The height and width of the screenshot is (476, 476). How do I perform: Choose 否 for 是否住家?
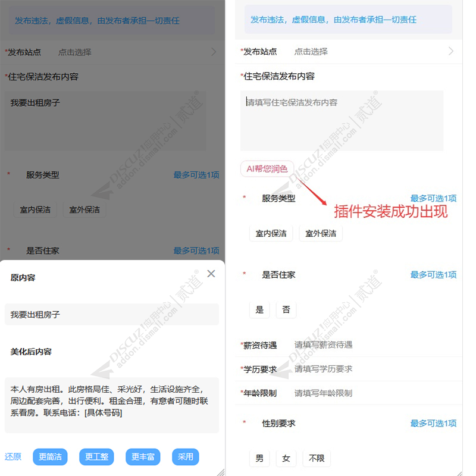286,309
